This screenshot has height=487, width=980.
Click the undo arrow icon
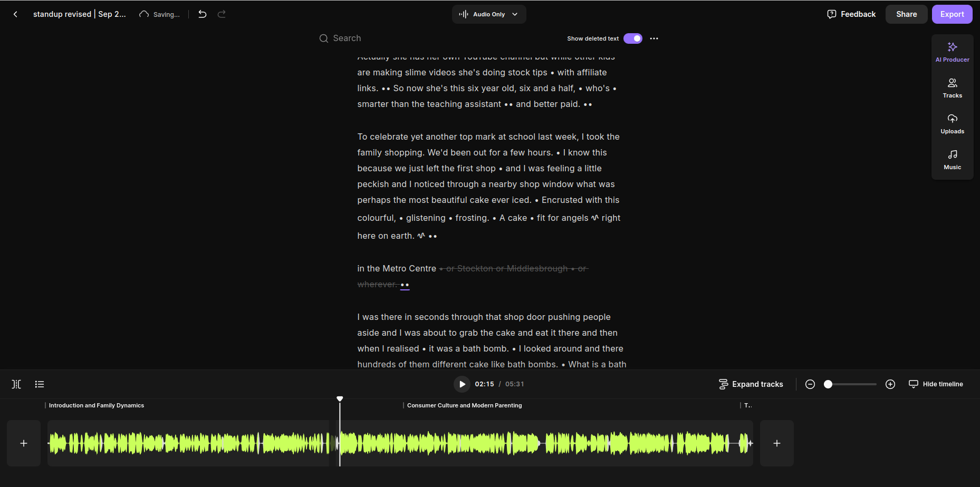[202, 14]
